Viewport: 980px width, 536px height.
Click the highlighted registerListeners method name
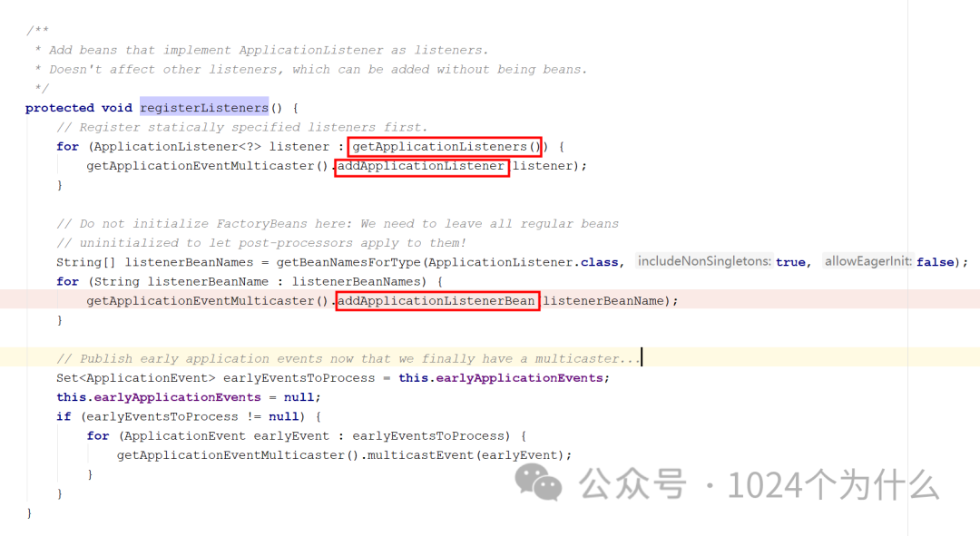coord(204,107)
